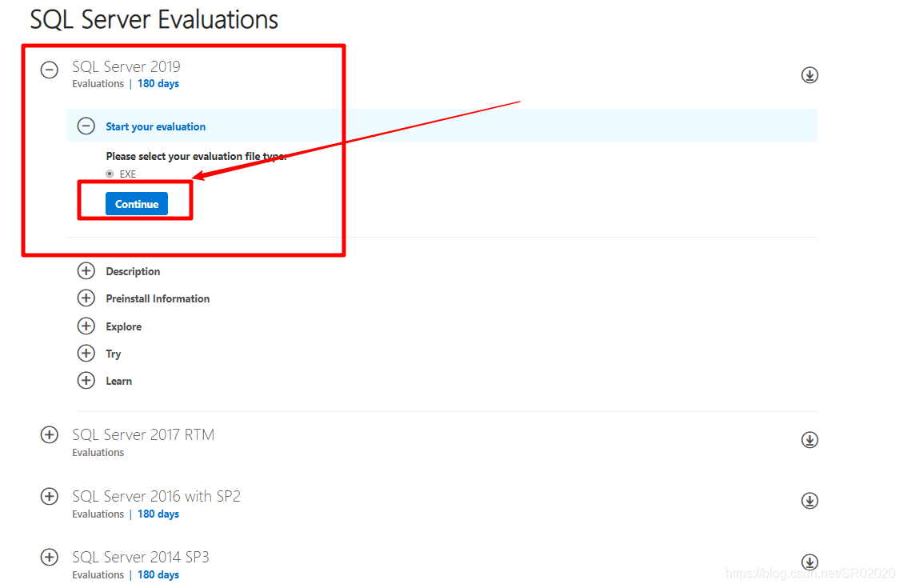Select the EXE file type radio button
This screenshot has width=903, height=588.
coord(110,174)
